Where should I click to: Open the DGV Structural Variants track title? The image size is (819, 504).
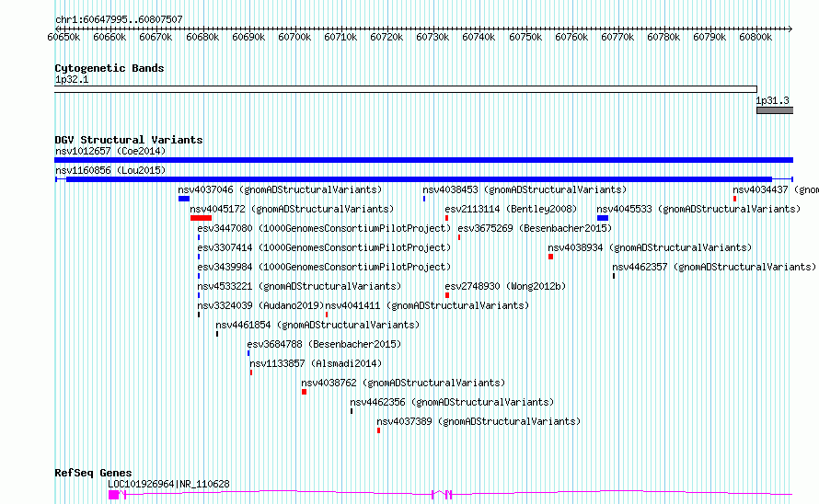[x=129, y=140]
